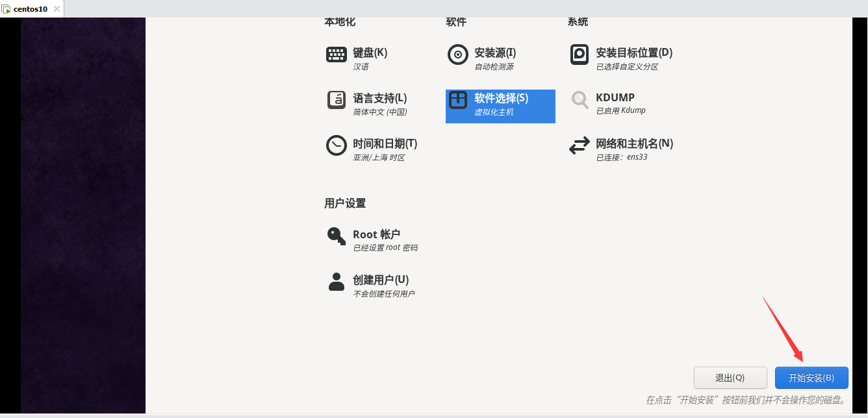Open 创建用户(U) user silhouette icon
The width and height of the screenshot is (868, 418).
(x=336, y=282)
